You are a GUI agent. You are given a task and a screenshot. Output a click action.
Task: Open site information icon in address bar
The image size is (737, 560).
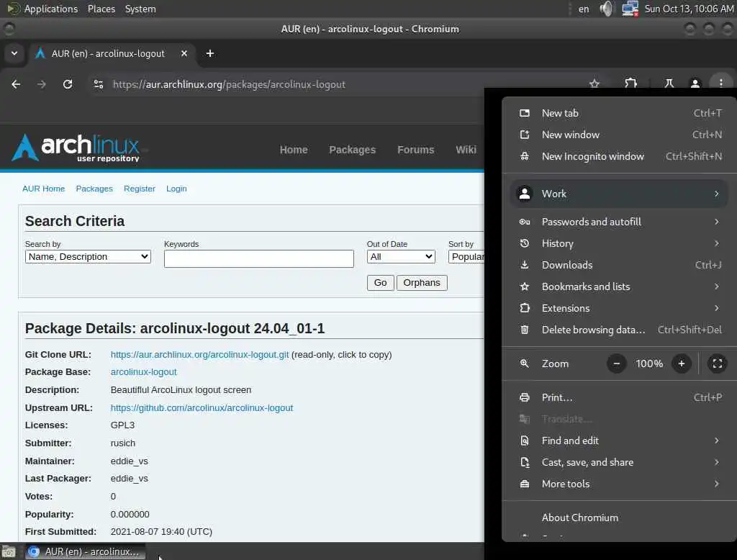point(99,84)
